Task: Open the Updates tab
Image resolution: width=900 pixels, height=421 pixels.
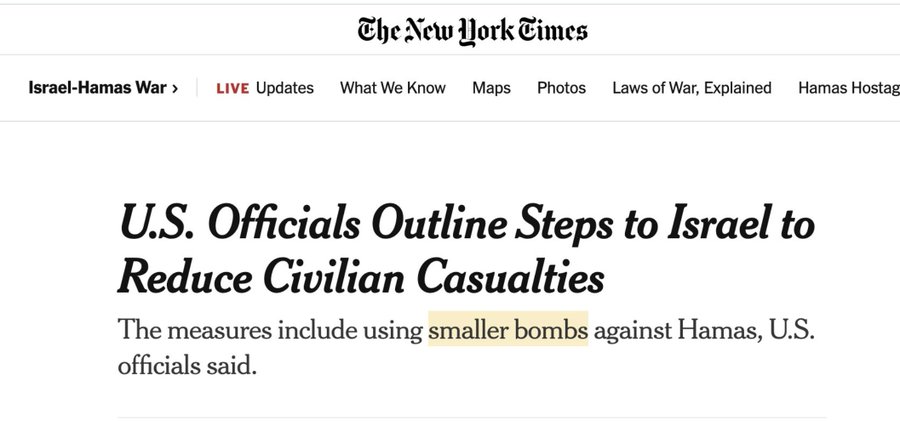Action: 285,88
